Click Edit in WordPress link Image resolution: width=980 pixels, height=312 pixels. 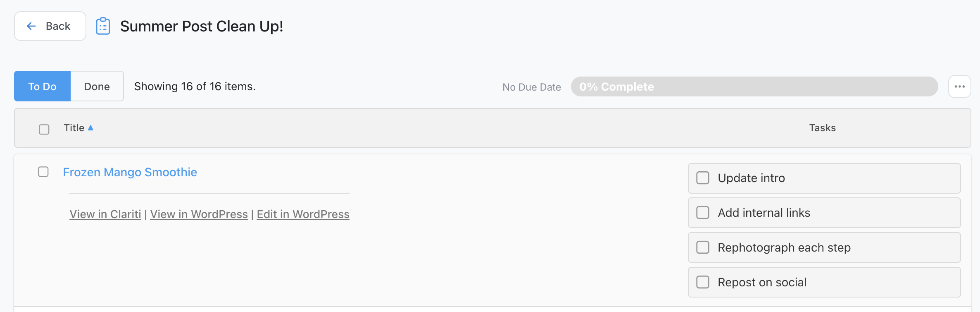(x=303, y=214)
